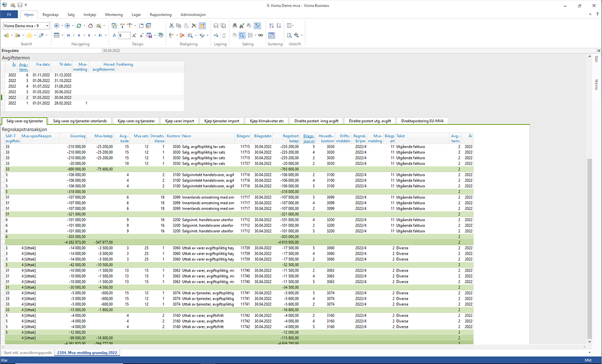This screenshot has height=364, width=602.
Task: Toggle the active edit-mode button in Redigering
Action: (203, 25)
